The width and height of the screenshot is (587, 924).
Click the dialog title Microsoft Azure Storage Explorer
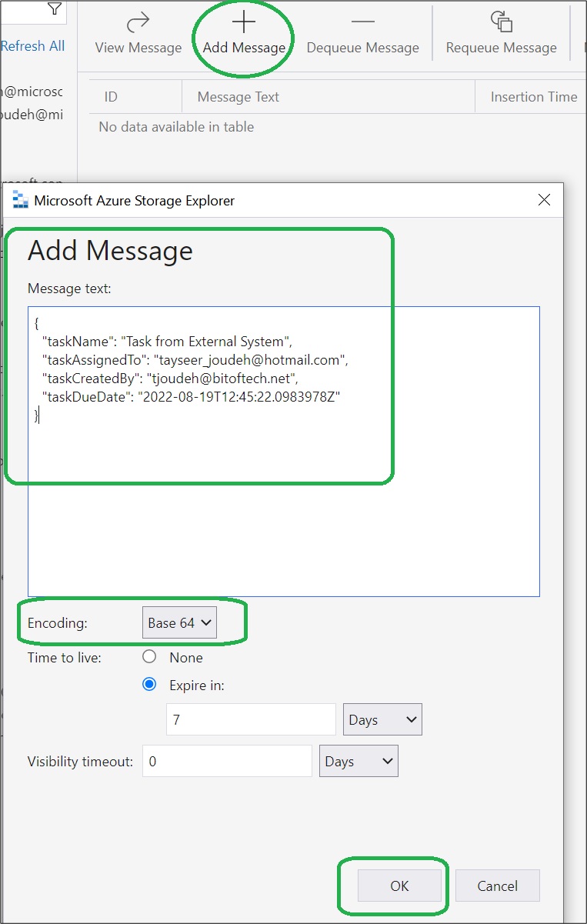coord(135,201)
